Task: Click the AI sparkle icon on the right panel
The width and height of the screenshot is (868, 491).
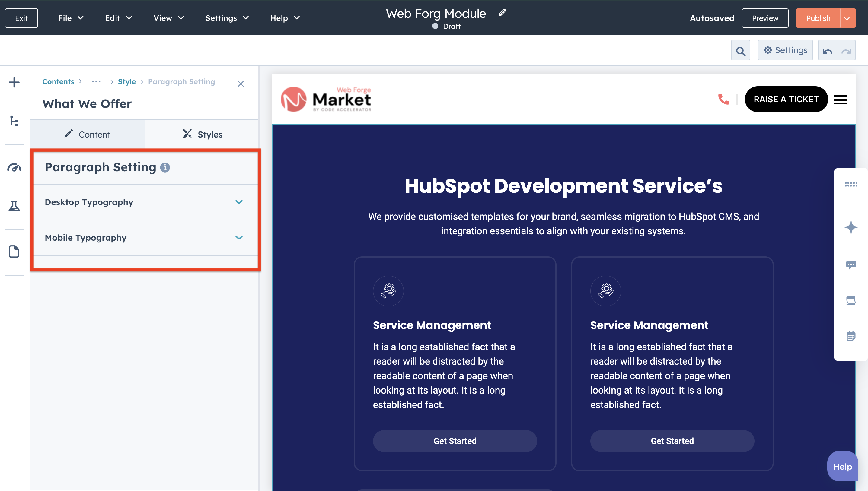Action: [x=851, y=227]
